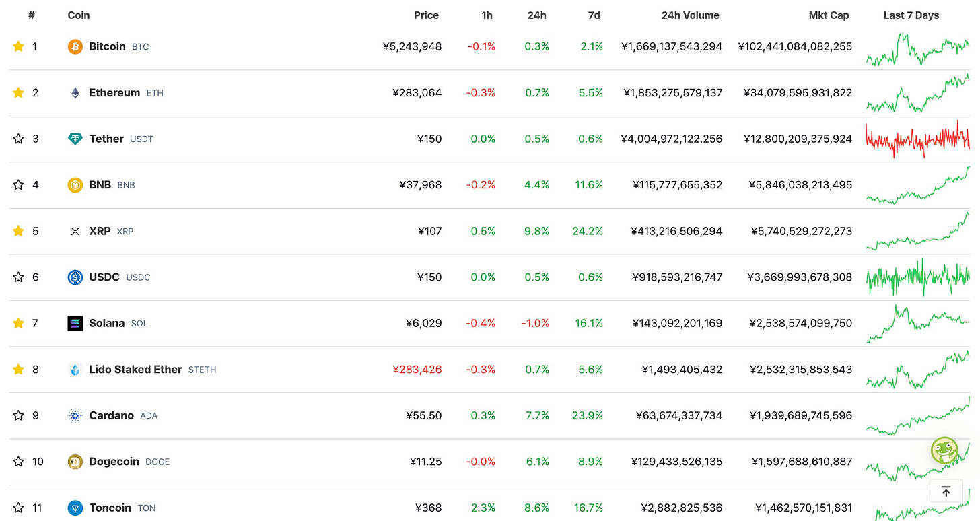Sort the table by # rank column
The image size is (980, 521).
pyautogui.click(x=32, y=15)
